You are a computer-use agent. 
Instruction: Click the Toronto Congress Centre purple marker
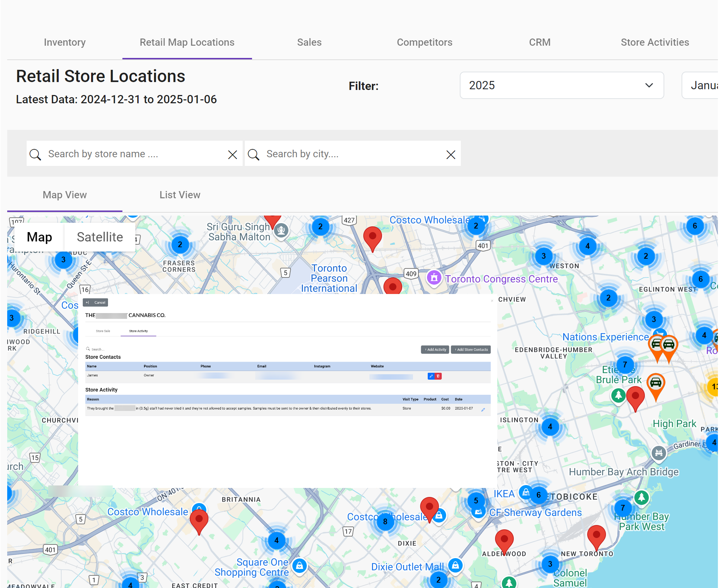pos(434,278)
